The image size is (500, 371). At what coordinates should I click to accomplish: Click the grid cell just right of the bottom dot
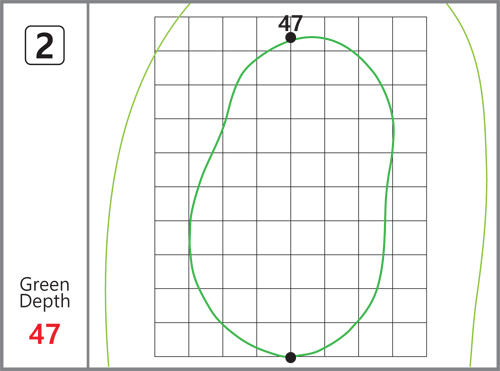(308, 339)
